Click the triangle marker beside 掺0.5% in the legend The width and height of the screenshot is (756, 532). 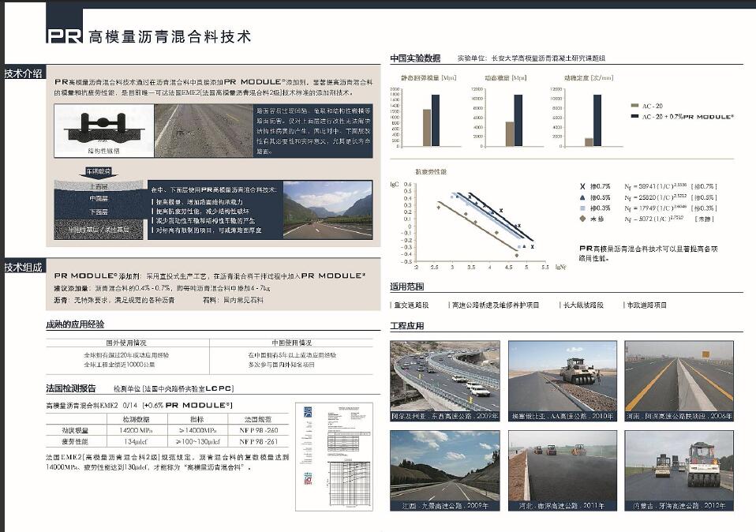click(582, 198)
